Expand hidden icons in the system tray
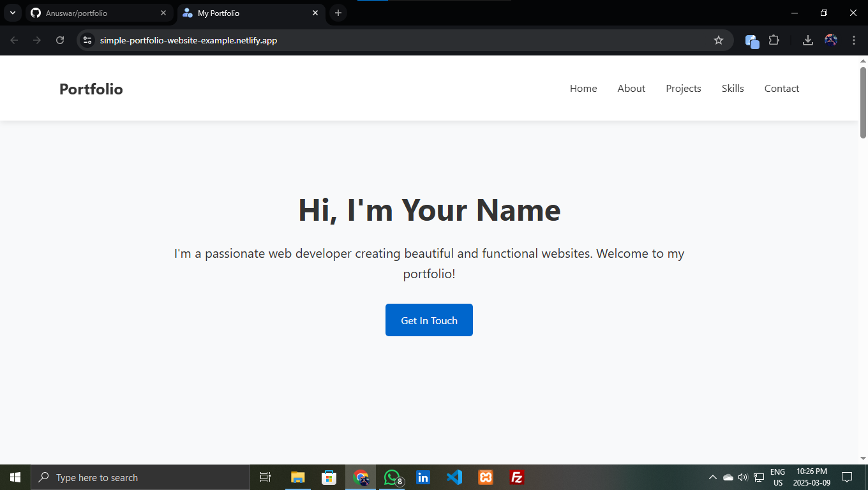Image resolution: width=868 pixels, height=490 pixels. (713, 477)
